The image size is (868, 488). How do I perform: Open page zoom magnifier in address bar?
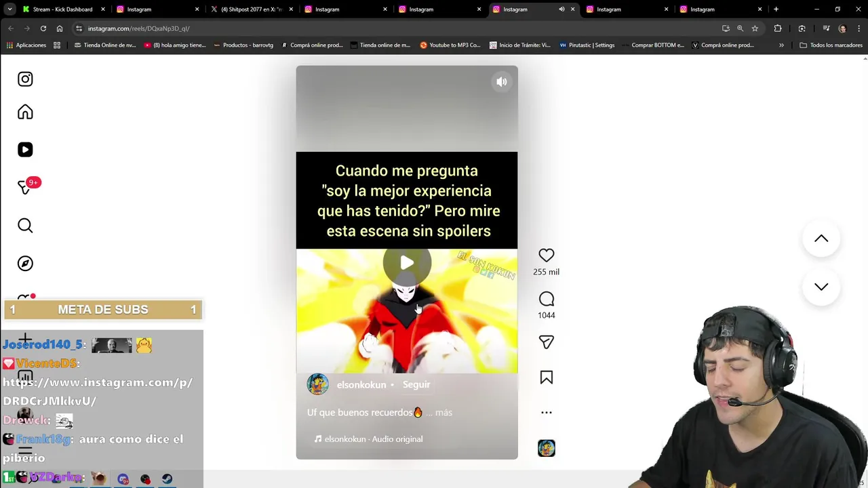[x=740, y=28]
